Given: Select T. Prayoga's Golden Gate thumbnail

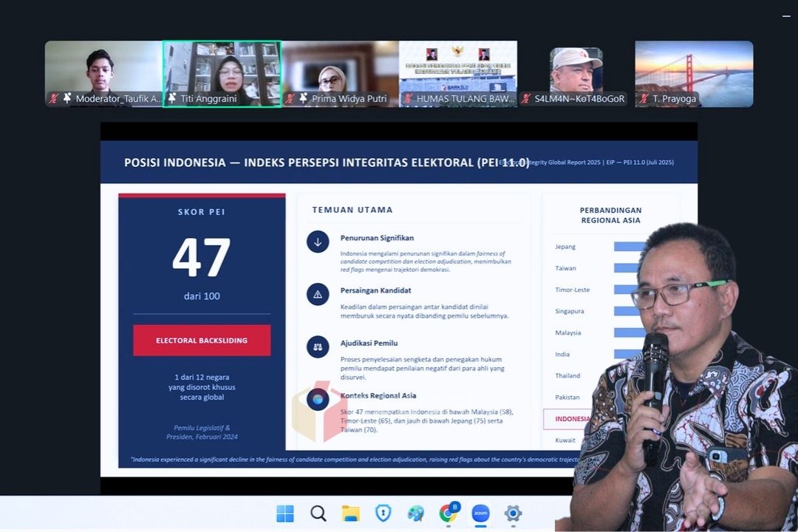Looking at the screenshot, I should click(x=694, y=74).
